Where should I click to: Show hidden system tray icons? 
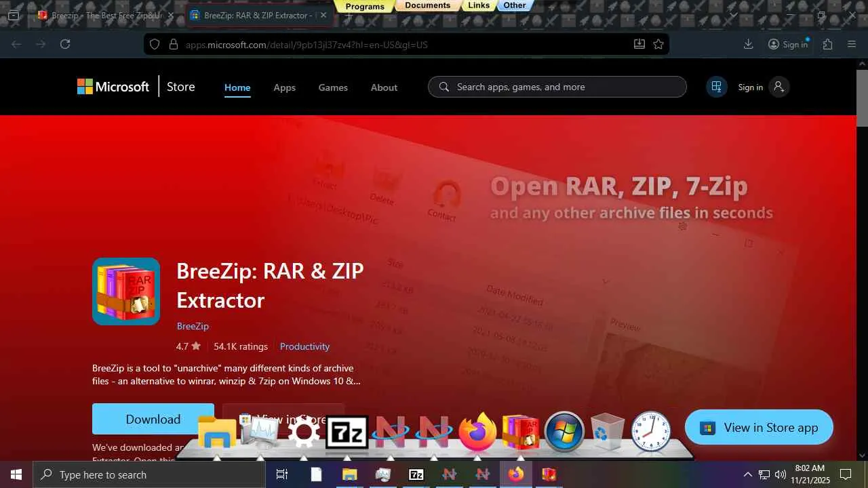748,474
